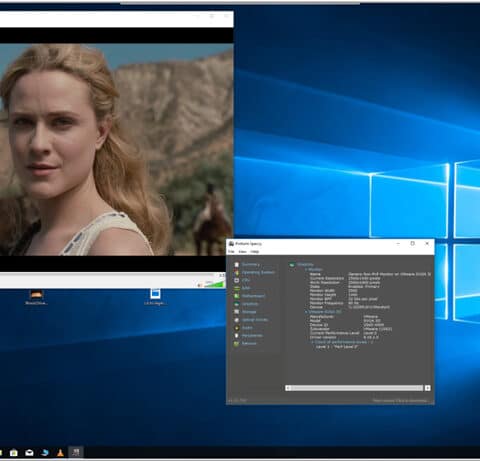Open the Peripherals section in Speccy
This screenshot has width=480, height=461.
click(249, 336)
